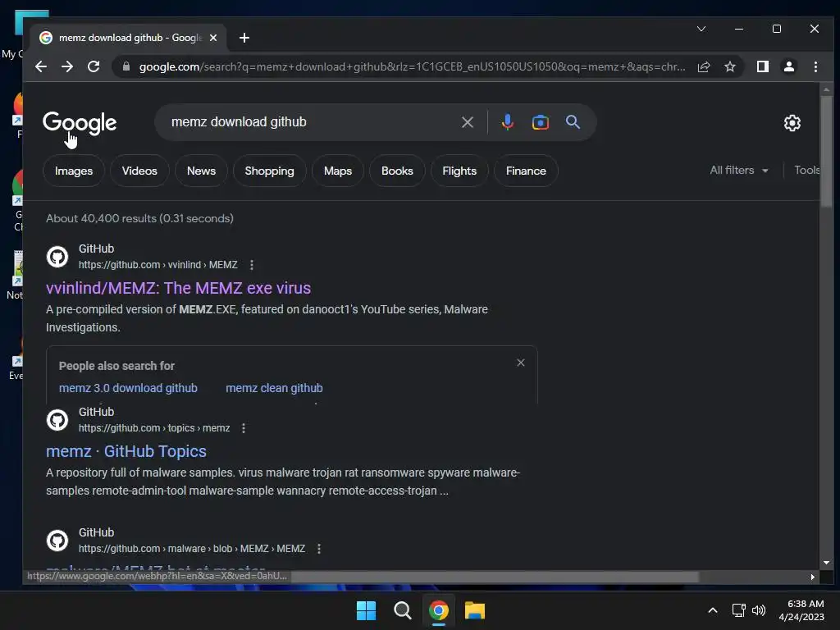Submit search with magnifying glass

point(573,122)
